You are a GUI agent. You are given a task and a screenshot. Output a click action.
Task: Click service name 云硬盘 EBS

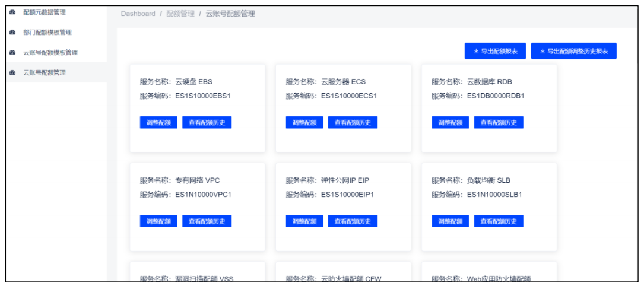(194, 82)
